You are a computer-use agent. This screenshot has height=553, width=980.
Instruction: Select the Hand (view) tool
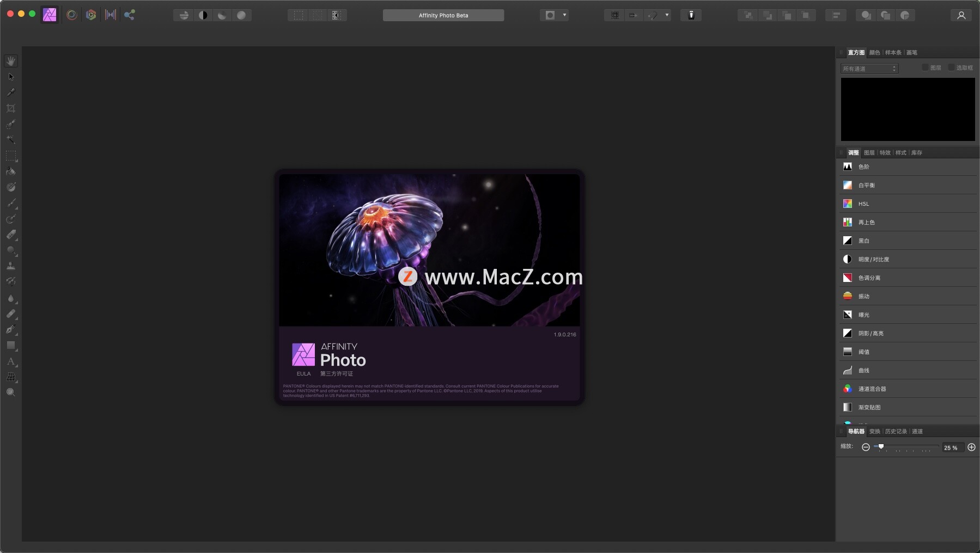coord(11,61)
